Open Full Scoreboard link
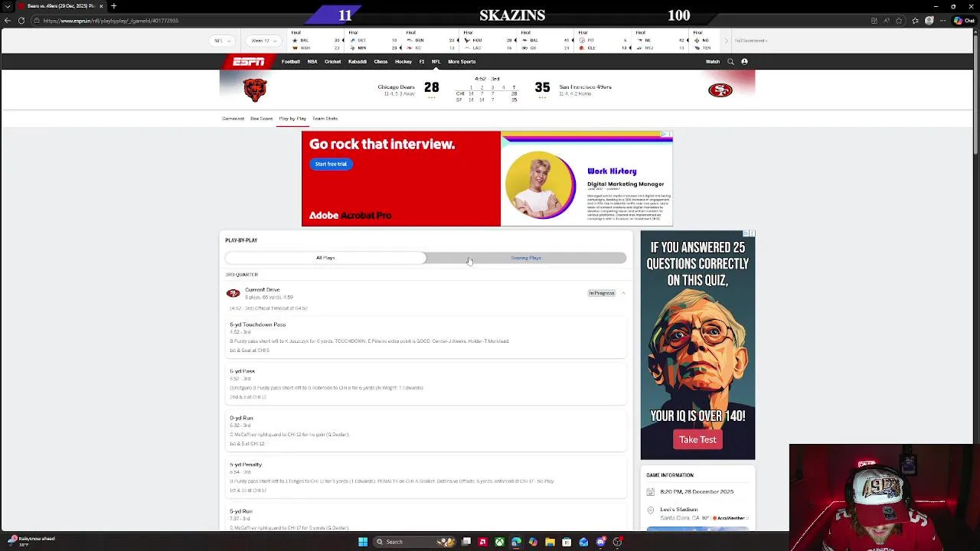Image resolution: width=980 pixels, height=551 pixels. pyautogui.click(x=750, y=41)
